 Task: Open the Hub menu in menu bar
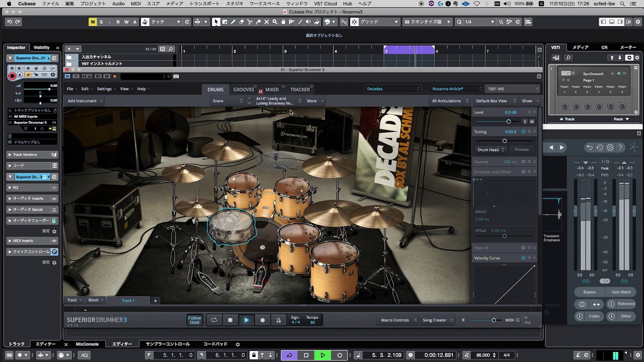point(347,4)
